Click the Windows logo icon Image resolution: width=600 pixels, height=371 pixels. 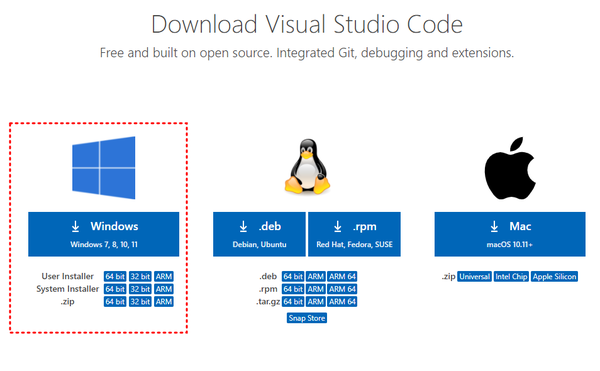tap(104, 168)
